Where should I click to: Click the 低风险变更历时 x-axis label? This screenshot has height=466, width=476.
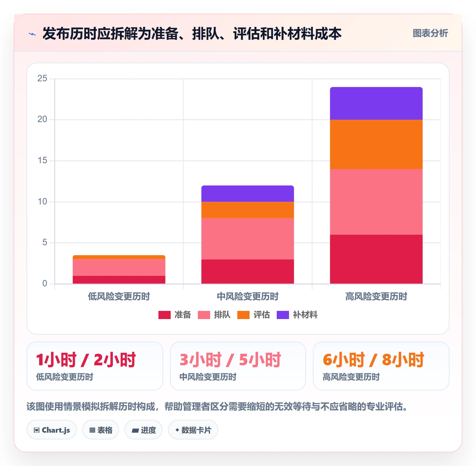coord(119,297)
